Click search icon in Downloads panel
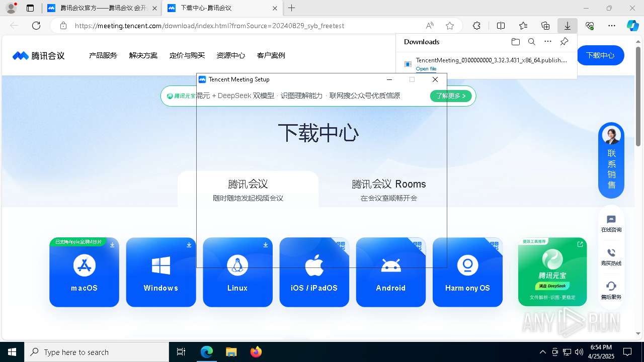This screenshot has height=362, width=644. (532, 42)
